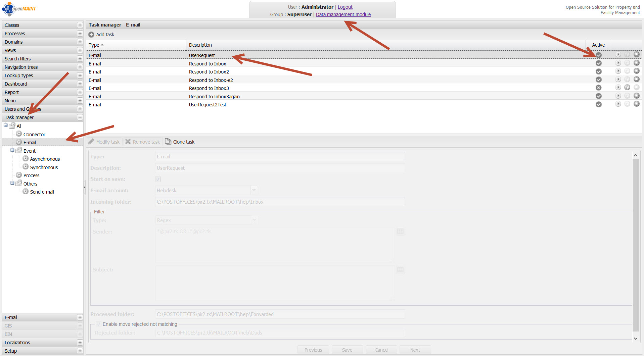This screenshot has height=356, width=644.
Task: Select Send e-mail in task tree
Action: tap(42, 192)
